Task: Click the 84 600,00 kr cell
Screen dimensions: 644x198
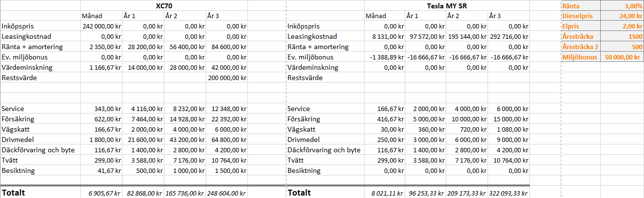Action: 226,47
